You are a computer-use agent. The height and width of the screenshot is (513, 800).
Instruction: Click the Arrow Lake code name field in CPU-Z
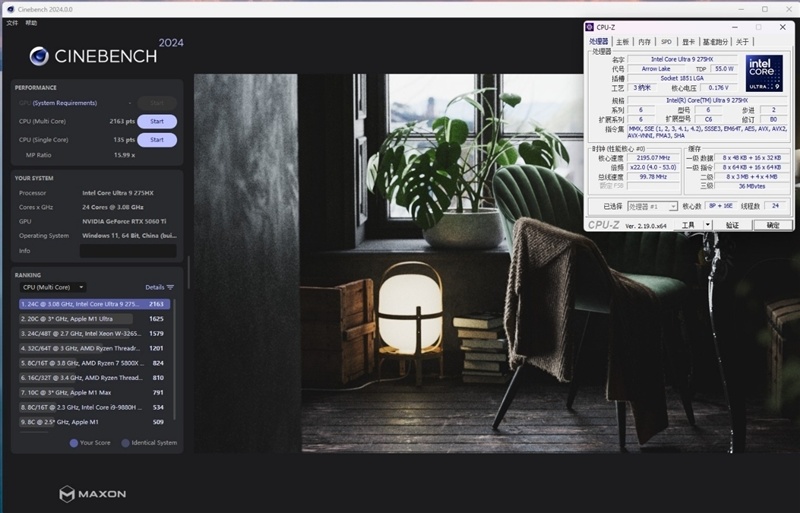(x=656, y=69)
